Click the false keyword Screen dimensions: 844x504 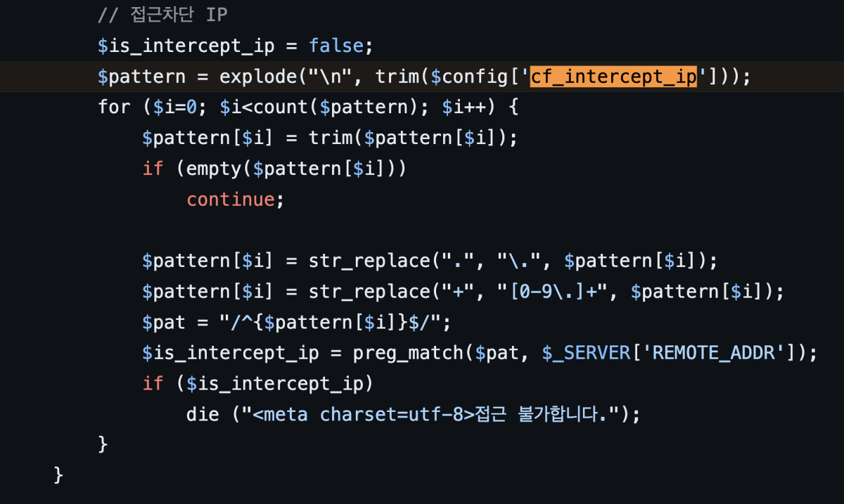336,46
